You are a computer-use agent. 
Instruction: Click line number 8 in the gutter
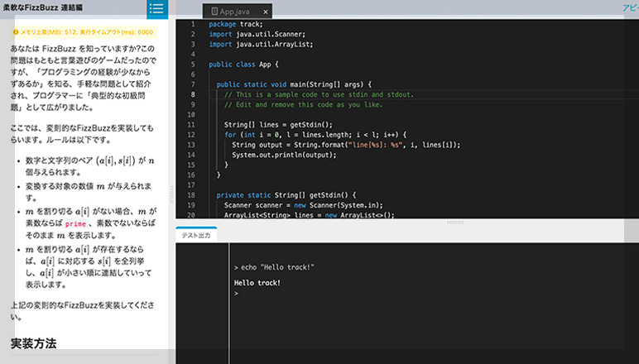(192, 94)
